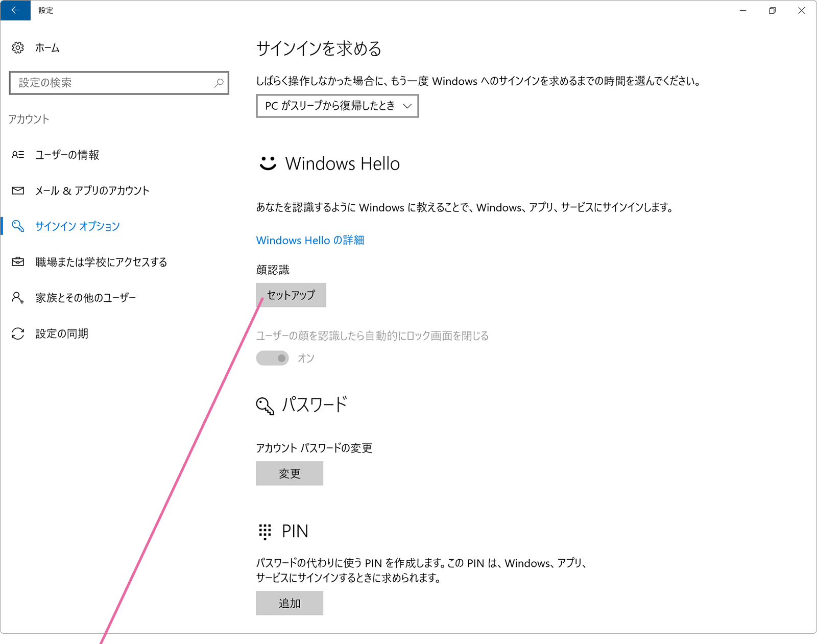Close the settings window
The width and height of the screenshot is (817, 644).
coord(802,10)
